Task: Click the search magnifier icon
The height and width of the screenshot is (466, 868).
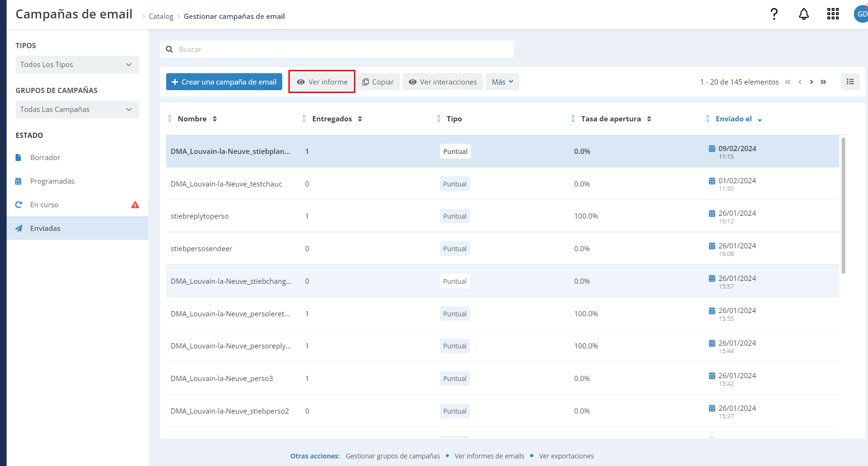Action: point(169,49)
